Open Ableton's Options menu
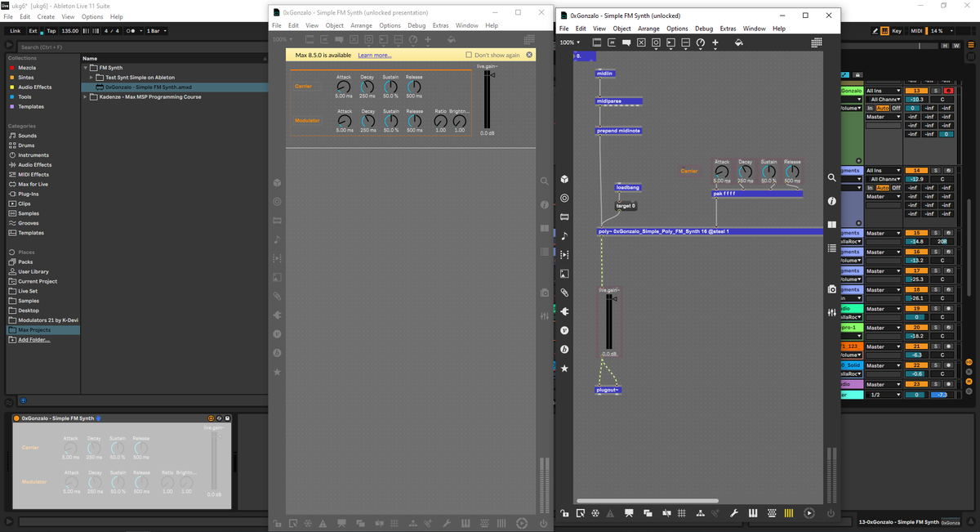This screenshot has width=980, height=532. (x=92, y=16)
